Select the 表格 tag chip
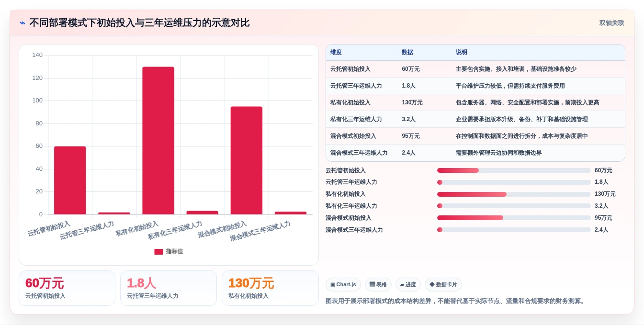644x325 pixels. tap(378, 285)
